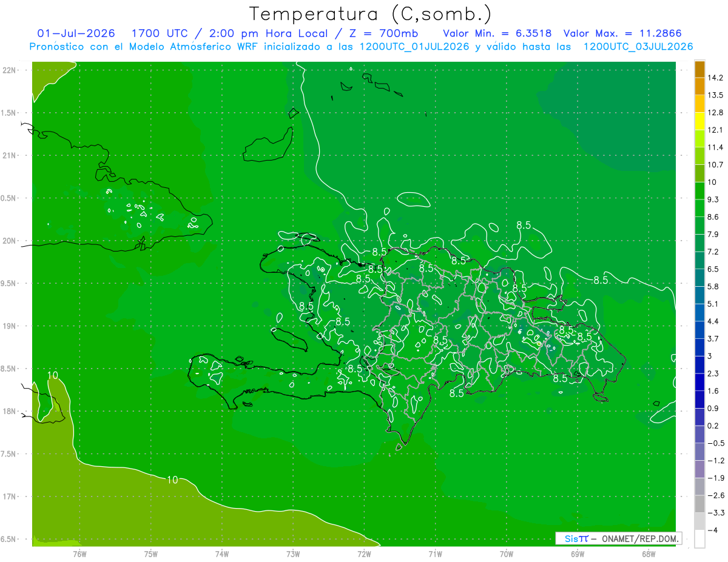Click the "Temperatura (C,somb.)" chart title
Image resolution: width=728 pixels, height=562 pixels.
pyautogui.click(x=370, y=15)
